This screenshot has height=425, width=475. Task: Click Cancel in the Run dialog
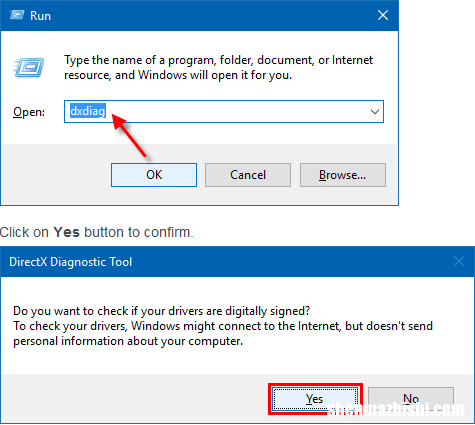[248, 175]
